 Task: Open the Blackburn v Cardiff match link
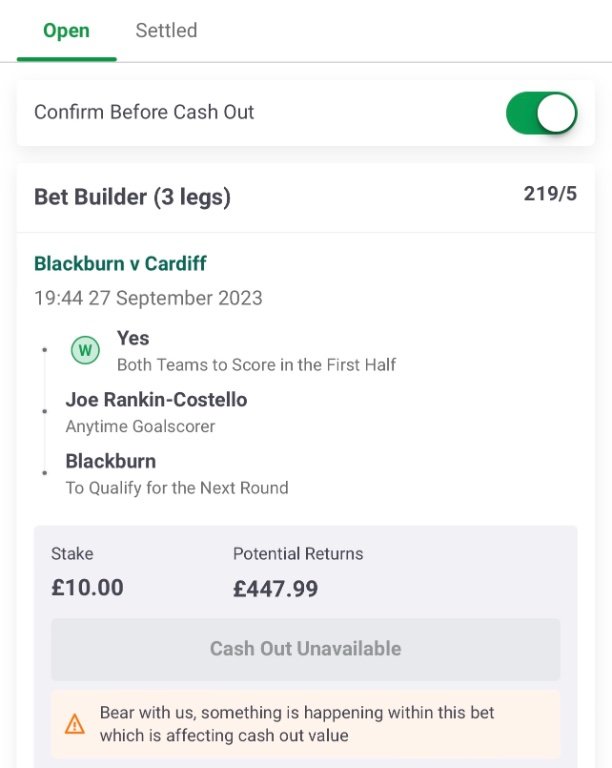[x=120, y=264]
